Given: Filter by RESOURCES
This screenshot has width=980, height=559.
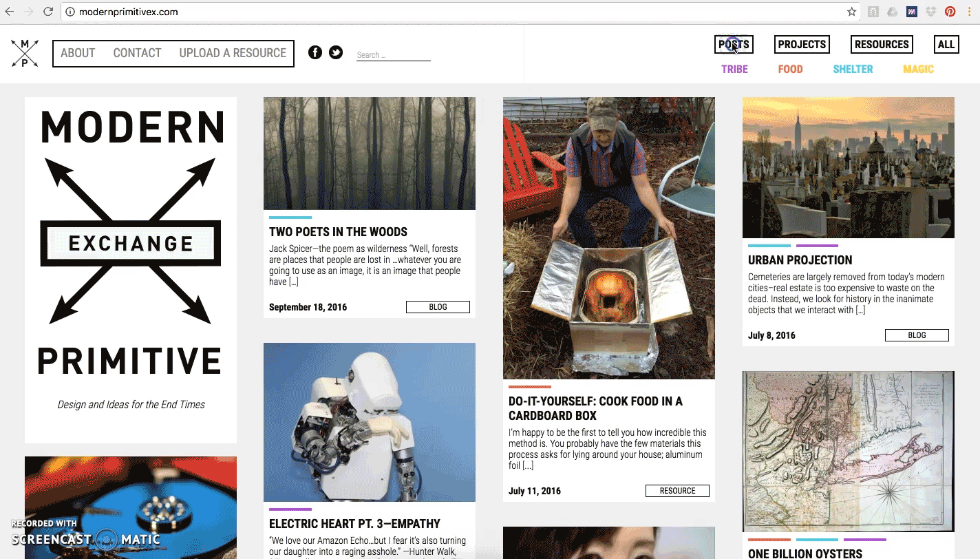Looking at the screenshot, I should point(882,45).
